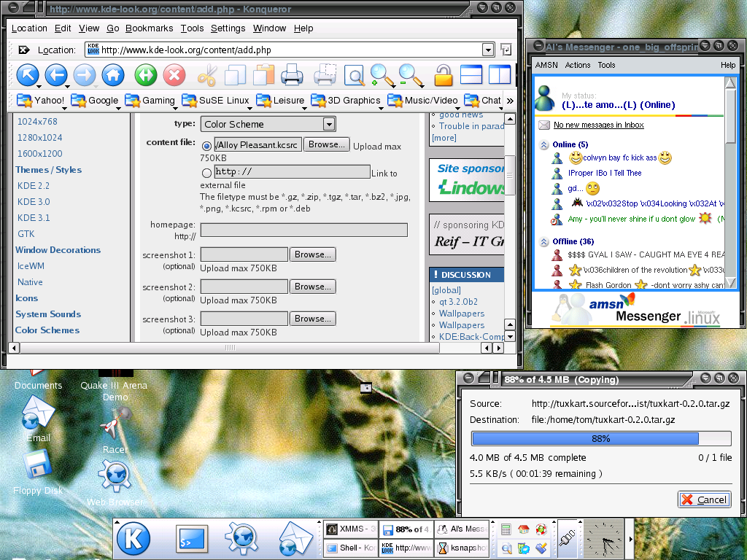Click the horizontal scrollbar in Konqueror page
Viewport: 747px width, 560px height.
230,348
